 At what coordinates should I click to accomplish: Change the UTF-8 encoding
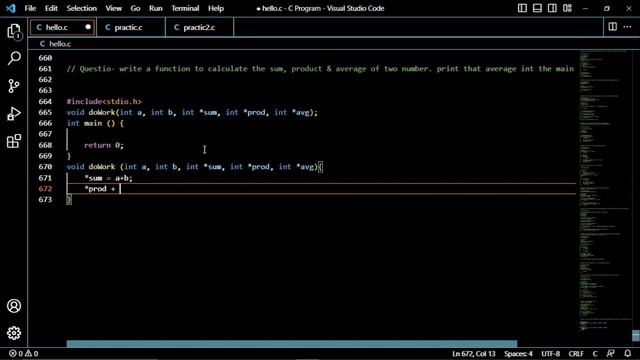(550, 353)
